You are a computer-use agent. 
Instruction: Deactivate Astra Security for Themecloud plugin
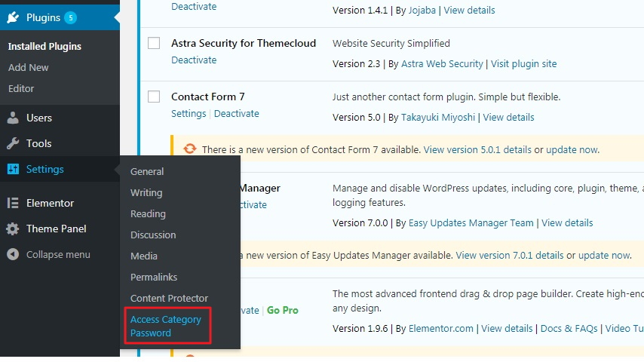click(194, 60)
